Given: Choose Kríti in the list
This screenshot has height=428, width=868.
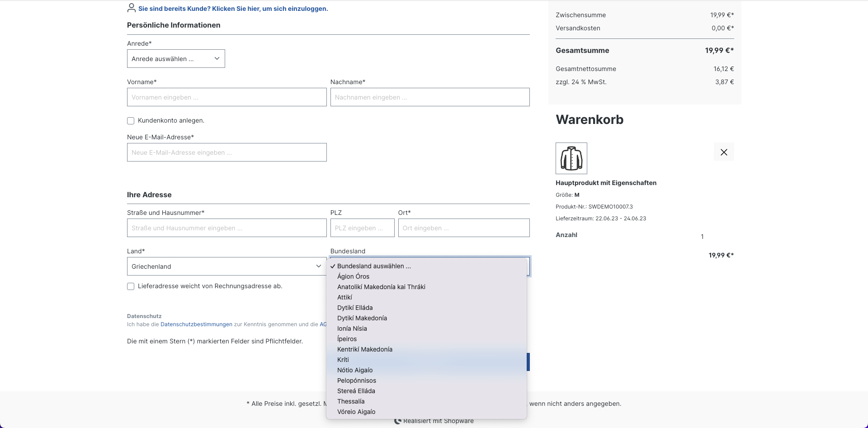Looking at the screenshot, I should pos(427,360).
